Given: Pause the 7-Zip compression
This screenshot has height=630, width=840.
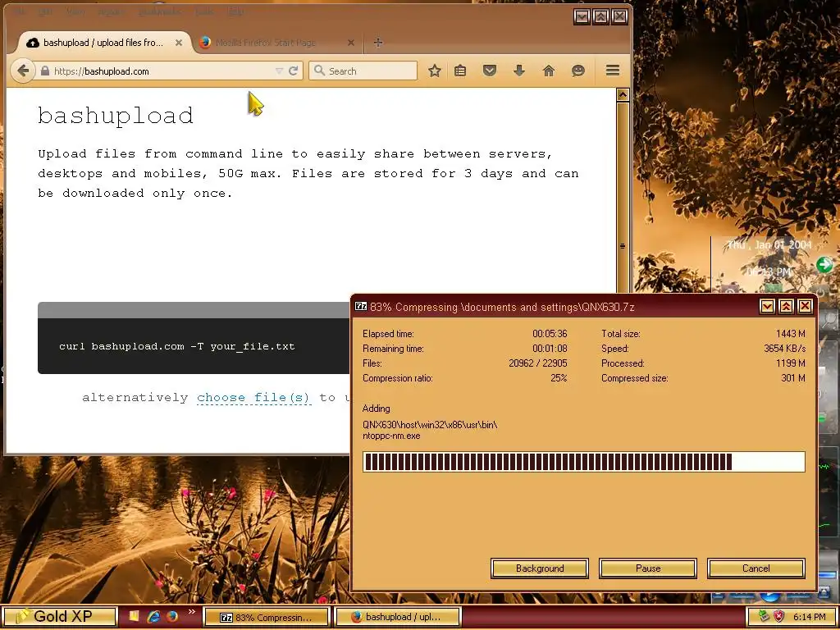Looking at the screenshot, I should click(648, 568).
